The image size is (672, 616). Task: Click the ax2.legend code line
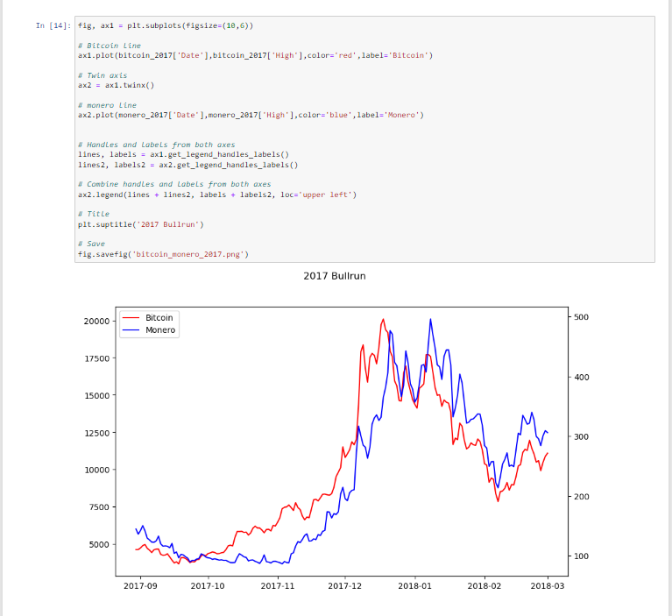point(217,194)
